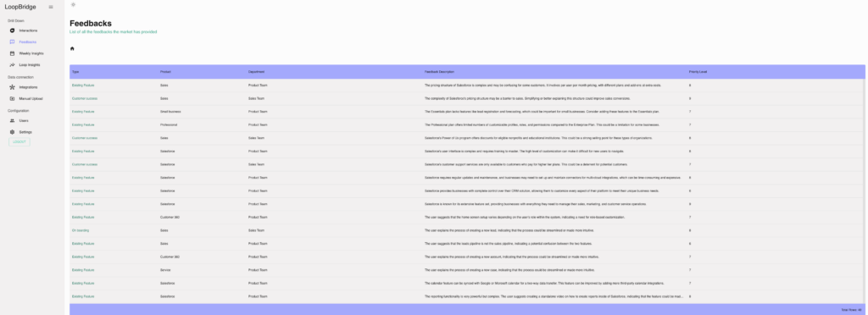This screenshot has width=868, height=315.
Task: Click the Feedbacks sidebar icon
Action: click(x=12, y=42)
